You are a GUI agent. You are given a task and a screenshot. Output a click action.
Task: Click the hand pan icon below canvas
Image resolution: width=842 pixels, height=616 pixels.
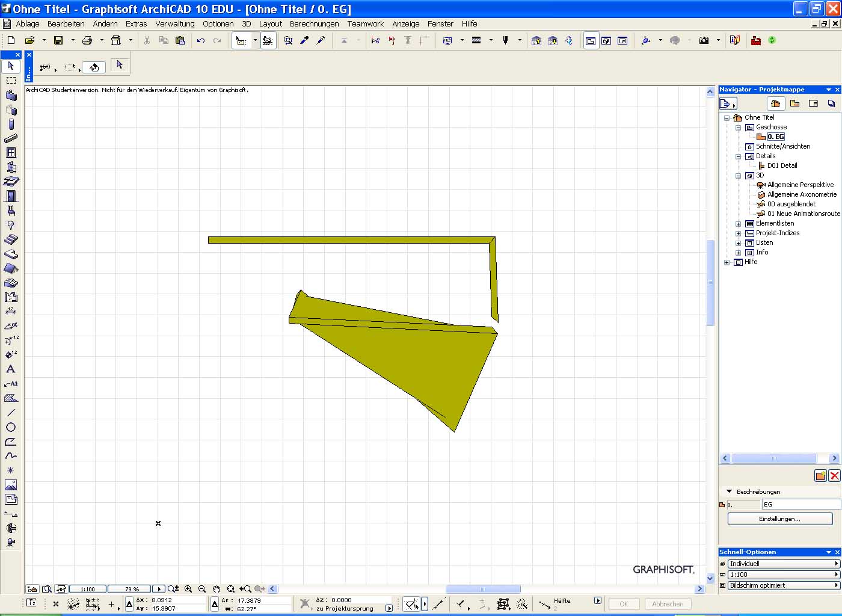216,589
